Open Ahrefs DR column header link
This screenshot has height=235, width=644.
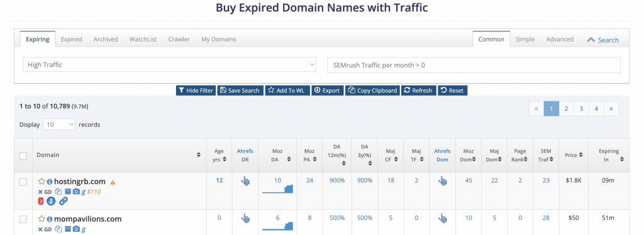[245, 155]
